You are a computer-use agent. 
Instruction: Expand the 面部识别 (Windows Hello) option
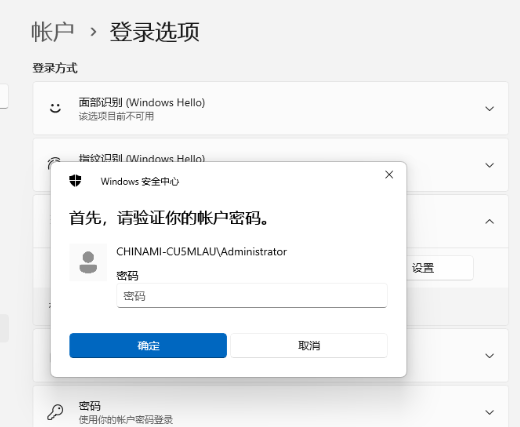(489, 109)
